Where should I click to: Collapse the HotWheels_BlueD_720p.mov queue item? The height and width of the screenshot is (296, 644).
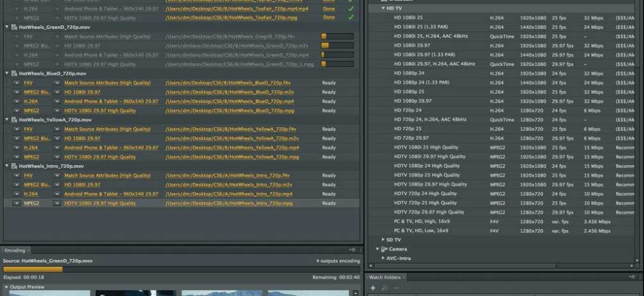point(7,74)
